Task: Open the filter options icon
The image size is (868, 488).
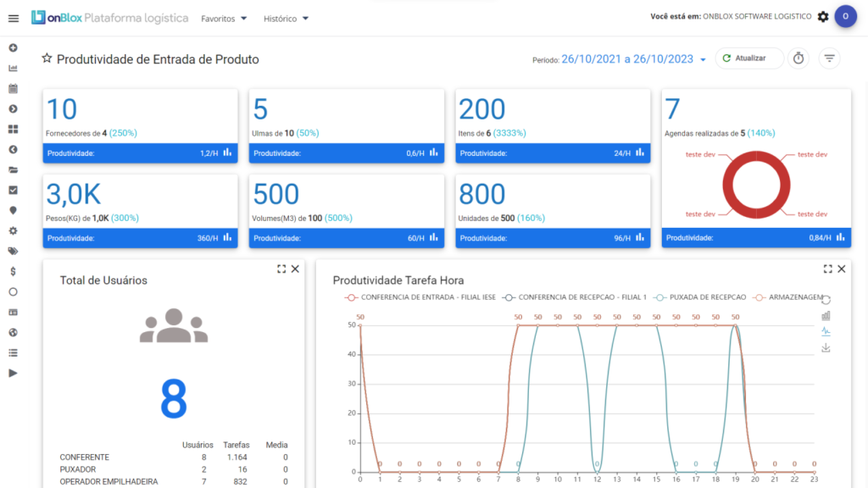Action: 829,58
